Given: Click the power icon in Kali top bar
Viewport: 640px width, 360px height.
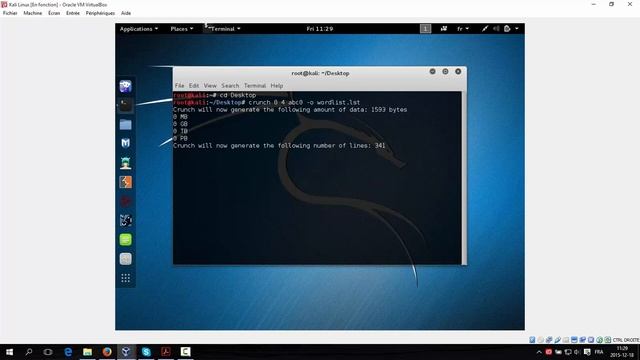Looking at the screenshot, I should pos(507,29).
